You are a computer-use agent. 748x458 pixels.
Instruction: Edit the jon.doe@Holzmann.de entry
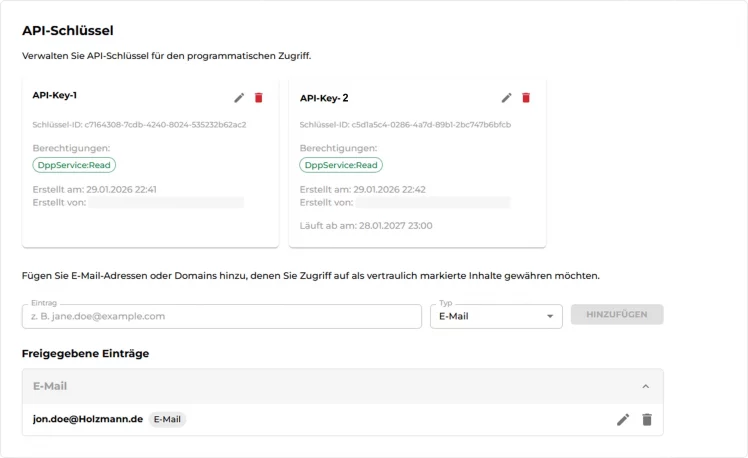coord(623,420)
